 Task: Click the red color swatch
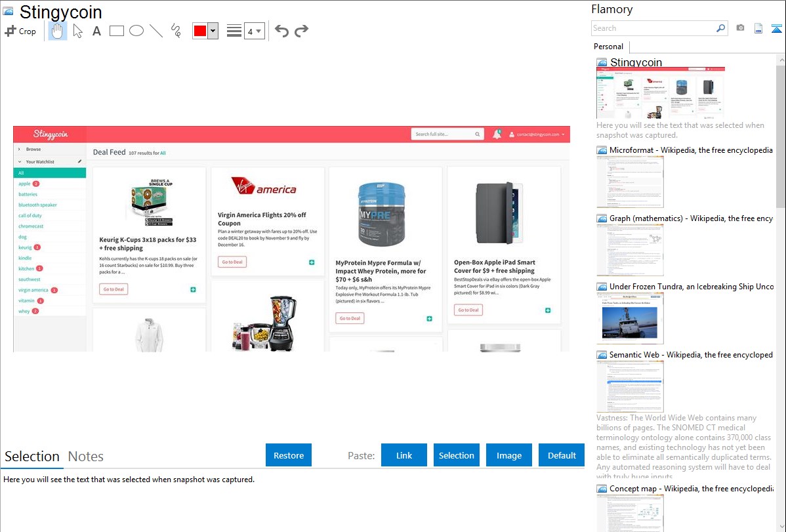pos(200,31)
